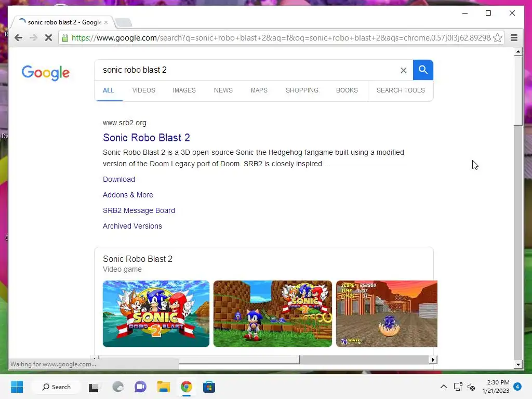Click the Google logo

pyautogui.click(x=46, y=73)
